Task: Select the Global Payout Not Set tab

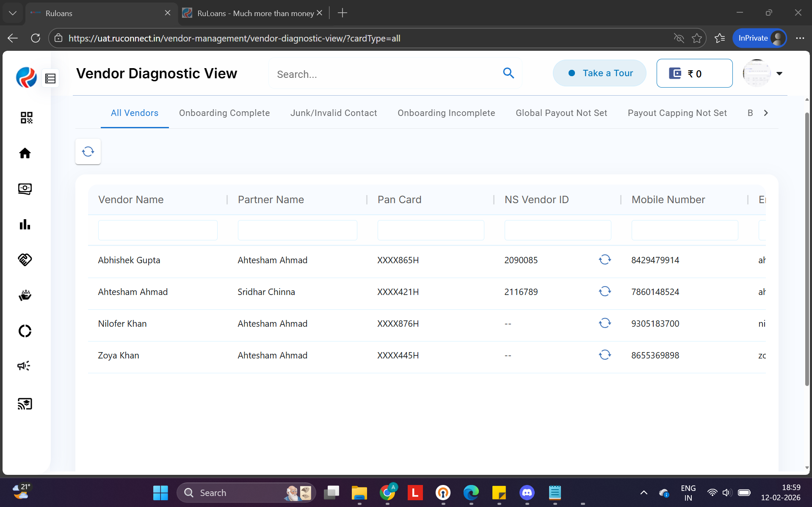Action: tap(561, 113)
